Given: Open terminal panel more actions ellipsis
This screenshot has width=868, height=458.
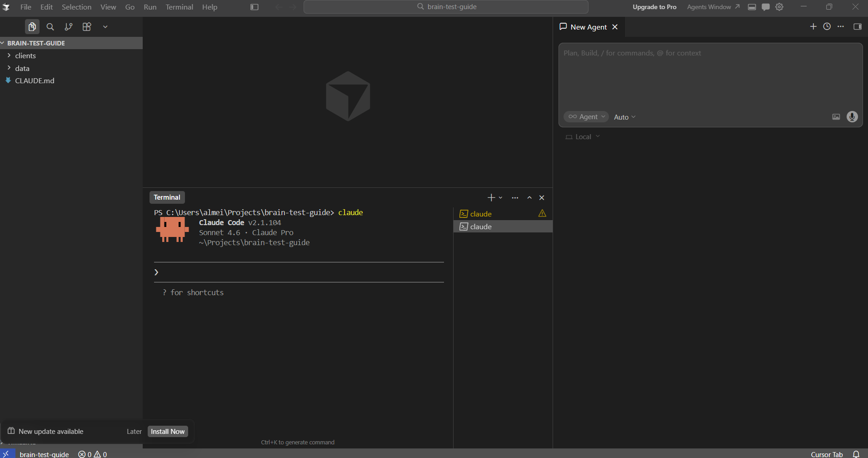Looking at the screenshot, I should coord(515,197).
